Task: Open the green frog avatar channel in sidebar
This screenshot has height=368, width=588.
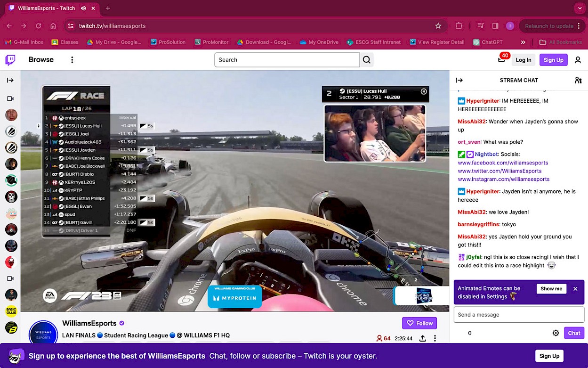Action: (x=11, y=180)
